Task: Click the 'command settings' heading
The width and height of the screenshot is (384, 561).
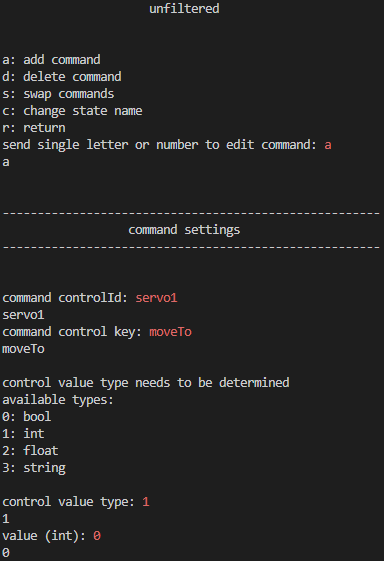Action: coord(184,230)
